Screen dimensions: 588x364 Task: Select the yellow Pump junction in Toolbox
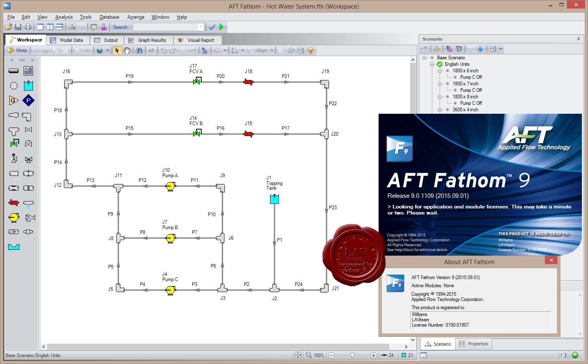pos(13,217)
